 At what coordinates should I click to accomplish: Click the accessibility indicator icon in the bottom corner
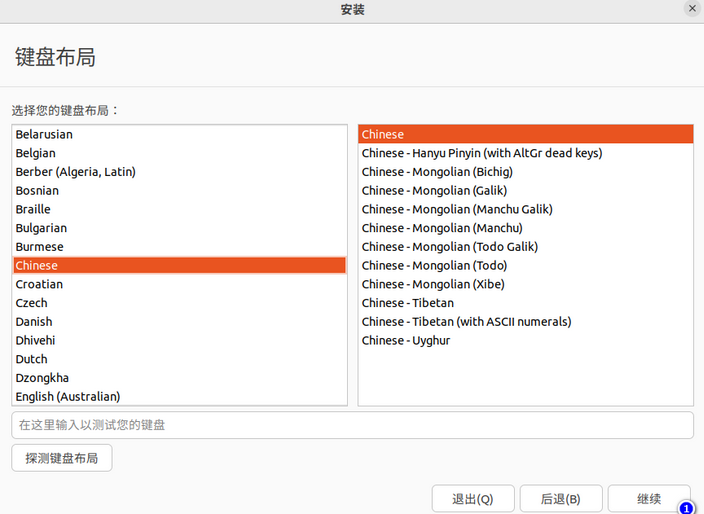click(x=686, y=507)
